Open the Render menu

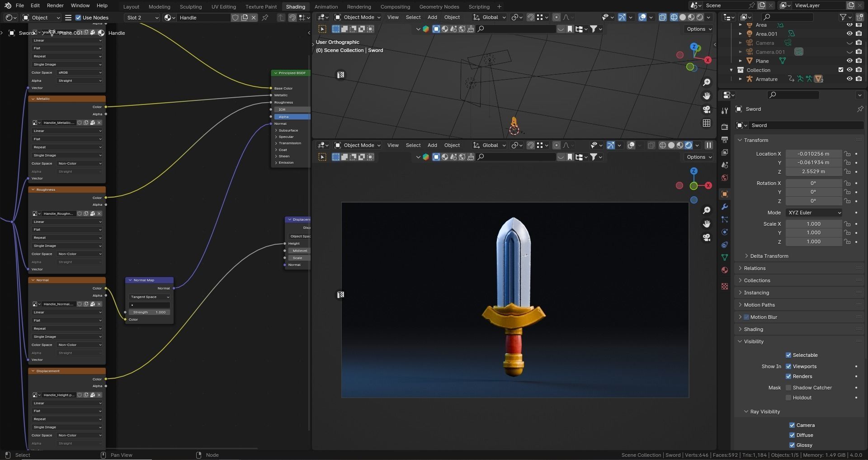(x=55, y=5)
